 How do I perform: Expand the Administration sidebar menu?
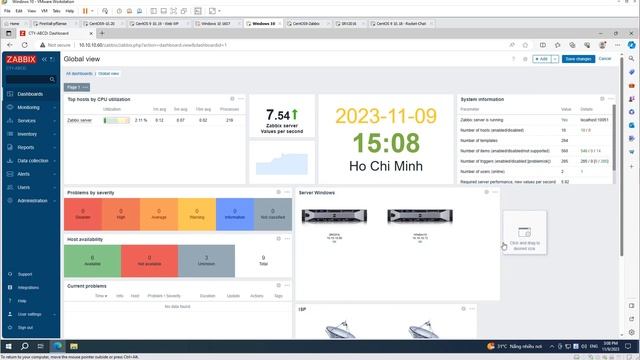[x=32, y=201]
